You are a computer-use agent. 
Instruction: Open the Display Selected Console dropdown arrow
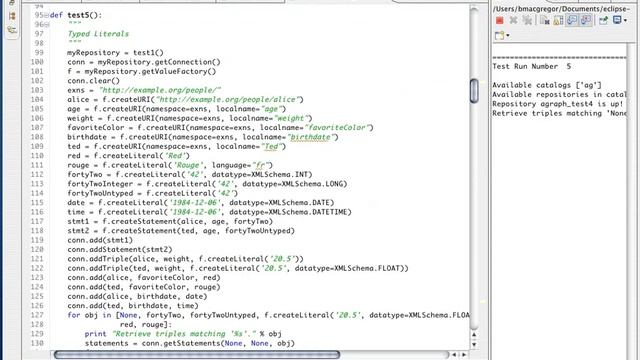coord(625,21)
